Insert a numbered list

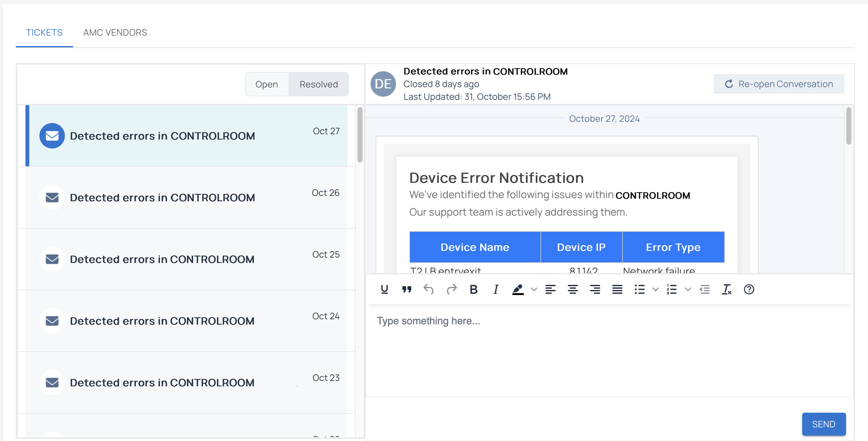pyautogui.click(x=671, y=289)
